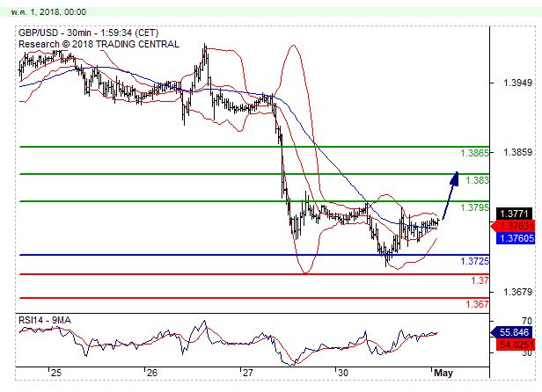The image size is (542, 392).
Task: Click the 1.3865 resistance level label
Action: click(x=474, y=153)
